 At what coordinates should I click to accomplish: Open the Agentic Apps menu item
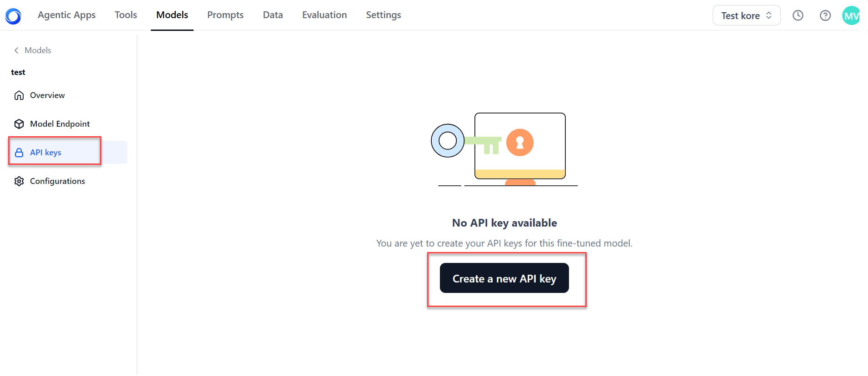(66, 15)
